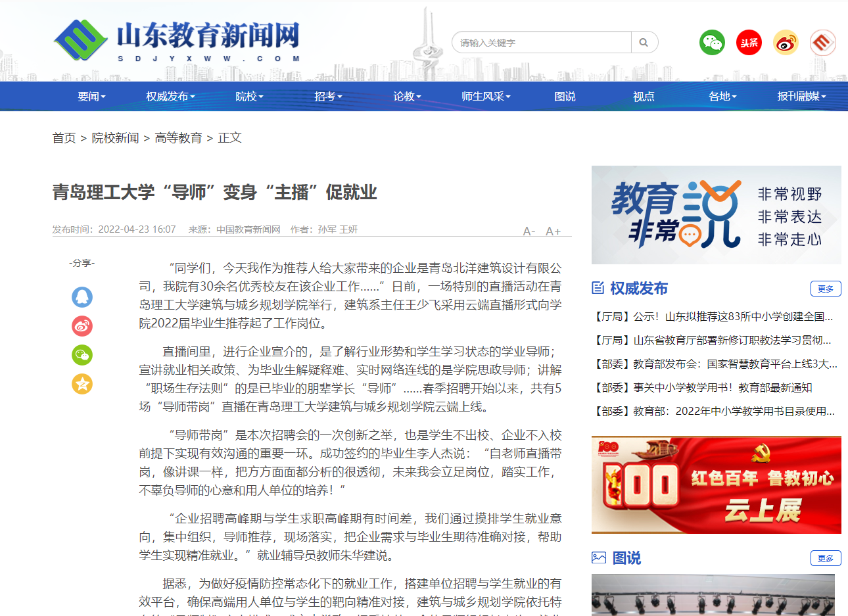Viewport: 848px width, 616px height.
Task: Click the Weibo icon in the header
Action: 786,43
